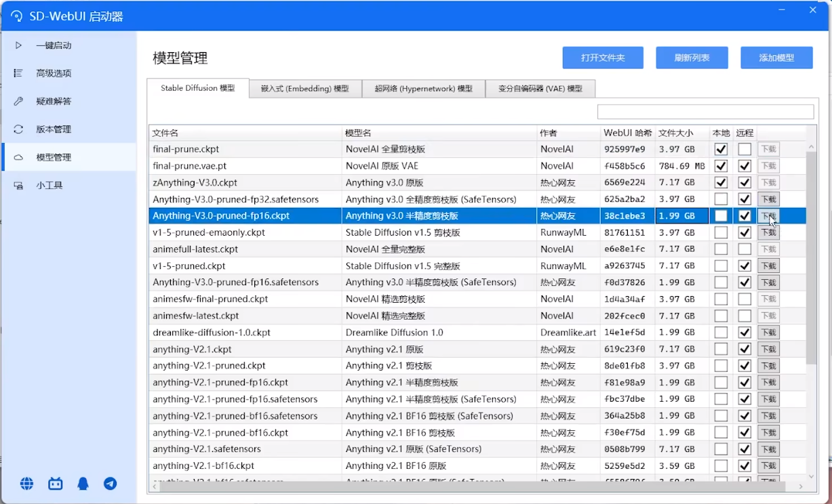The height and width of the screenshot is (504, 832).
Task: Click the model search input field
Action: (705, 112)
